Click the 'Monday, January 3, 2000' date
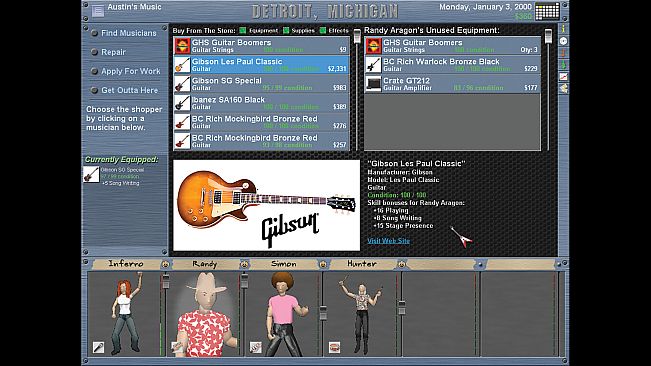The image size is (651, 366). 485,7
